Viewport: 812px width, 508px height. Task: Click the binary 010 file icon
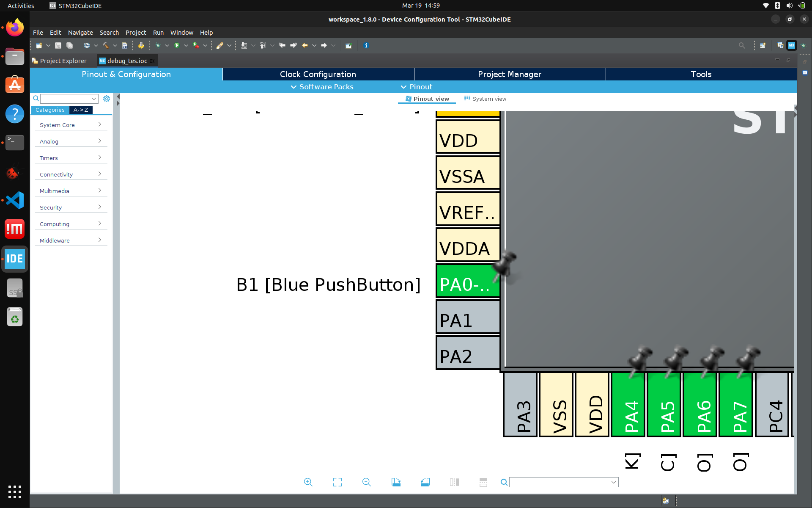point(125,45)
